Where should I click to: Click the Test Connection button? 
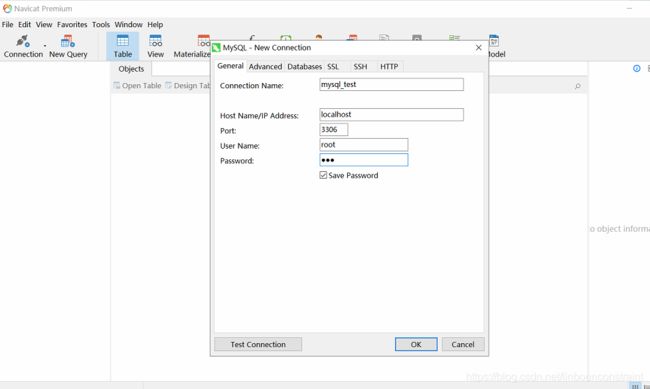coord(258,344)
